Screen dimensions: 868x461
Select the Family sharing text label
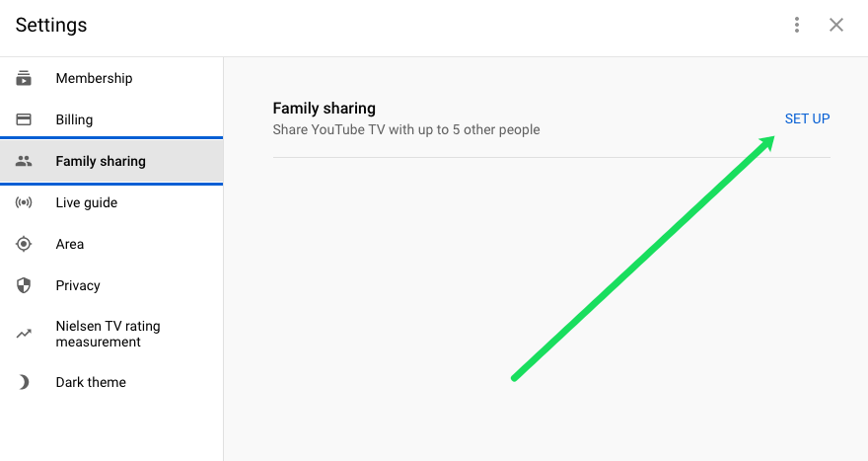pyautogui.click(x=101, y=161)
